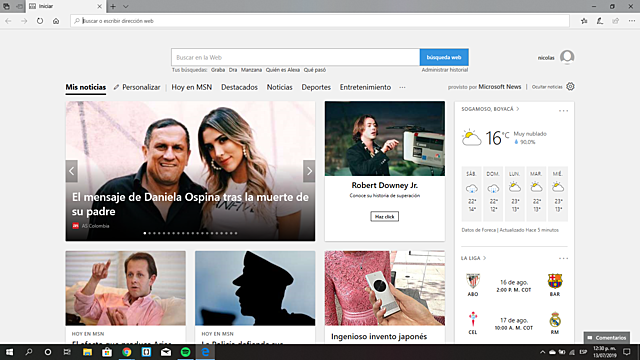This screenshot has height=360, width=640.
Task: Go to the home page icon
Action: point(56,21)
